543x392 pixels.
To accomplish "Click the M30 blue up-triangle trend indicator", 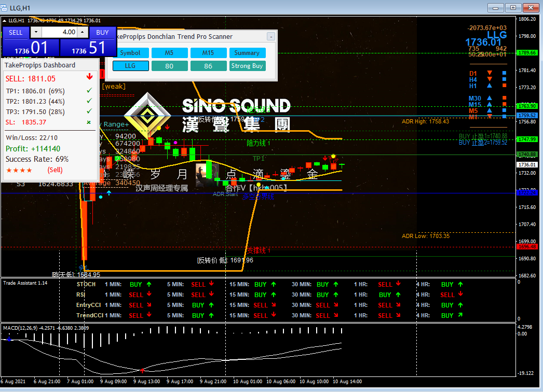I will 490,98.
